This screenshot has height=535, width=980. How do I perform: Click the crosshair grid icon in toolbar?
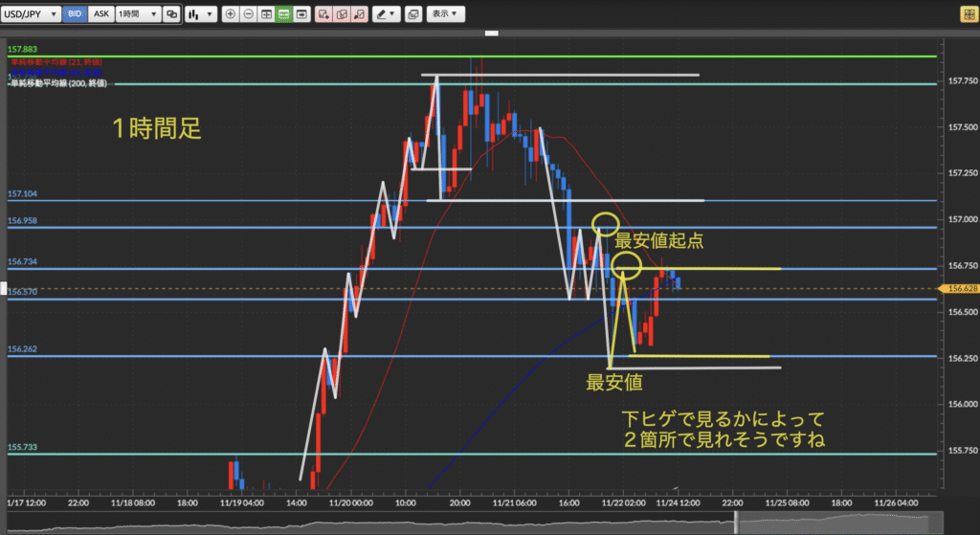tap(266, 15)
